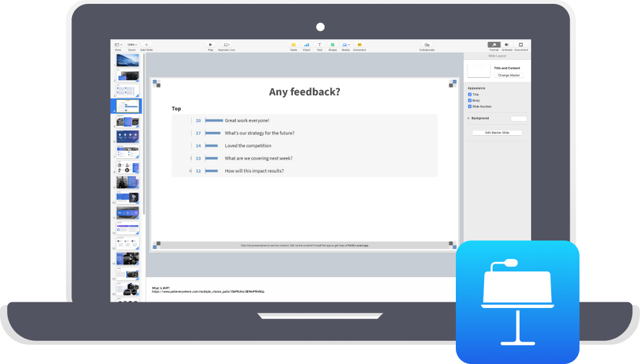Uncheck the Body appearance checkbox
This screenshot has width=640, height=364.
(x=470, y=100)
